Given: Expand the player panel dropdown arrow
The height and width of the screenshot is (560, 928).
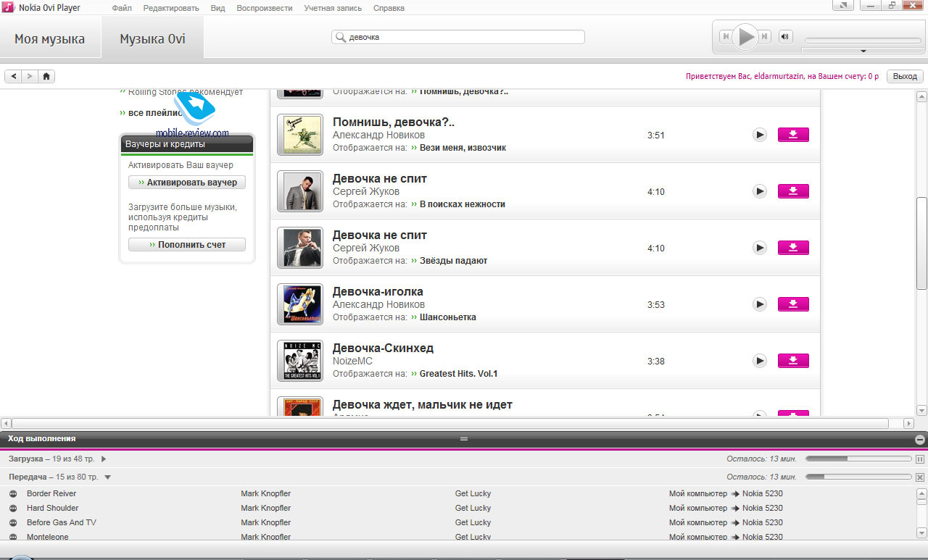Looking at the screenshot, I should [x=863, y=51].
